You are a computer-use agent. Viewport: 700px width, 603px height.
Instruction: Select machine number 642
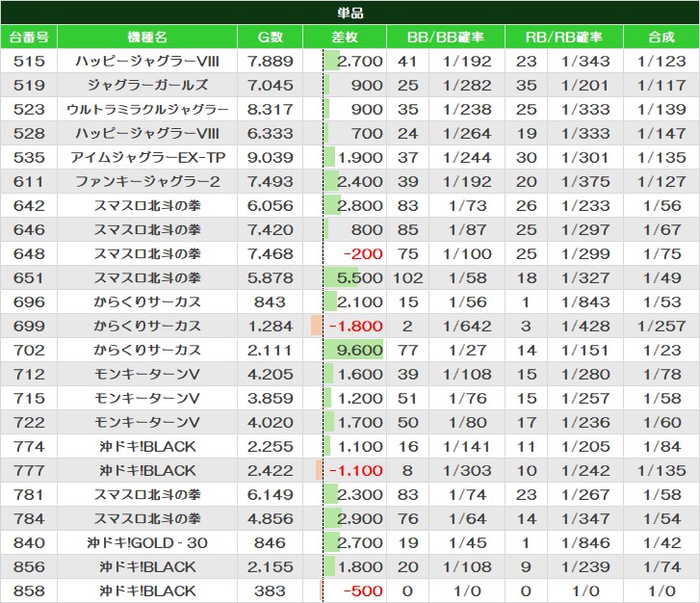click(x=29, y=206)
